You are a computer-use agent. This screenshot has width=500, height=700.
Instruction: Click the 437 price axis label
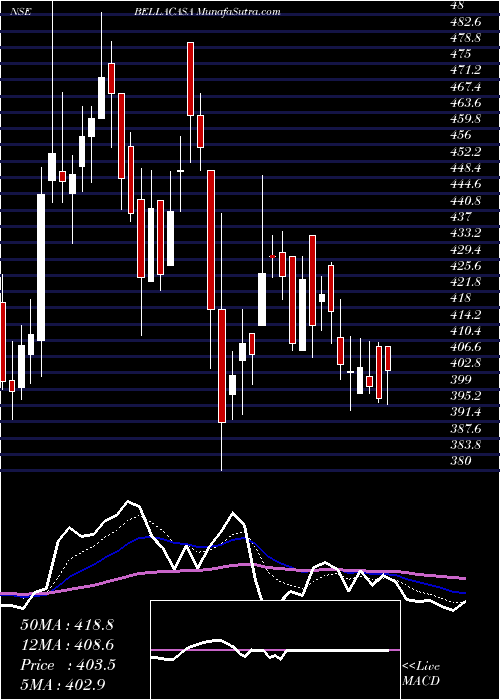(x=461, y=217)
